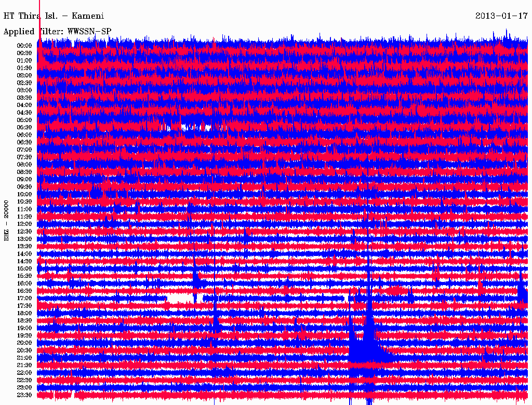Select the 08:00 time row label

(24, 165)
